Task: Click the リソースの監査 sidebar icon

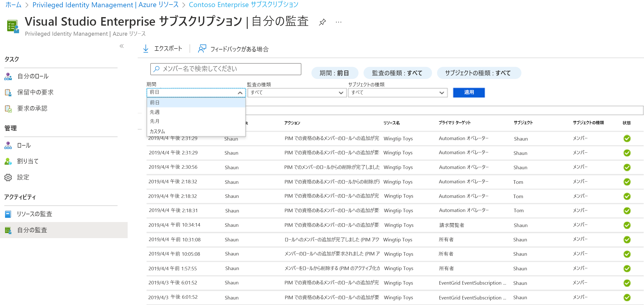Action: [x=8, y=214]
